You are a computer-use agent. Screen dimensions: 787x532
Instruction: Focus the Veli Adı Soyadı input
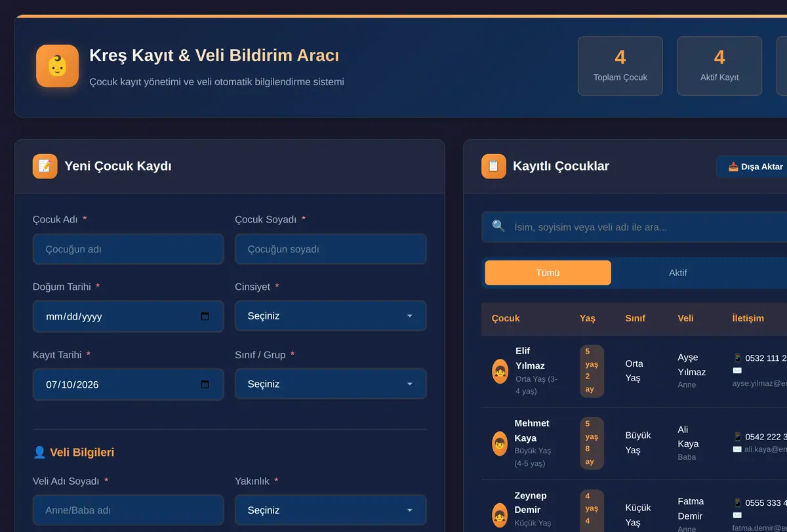pos(129,510)
